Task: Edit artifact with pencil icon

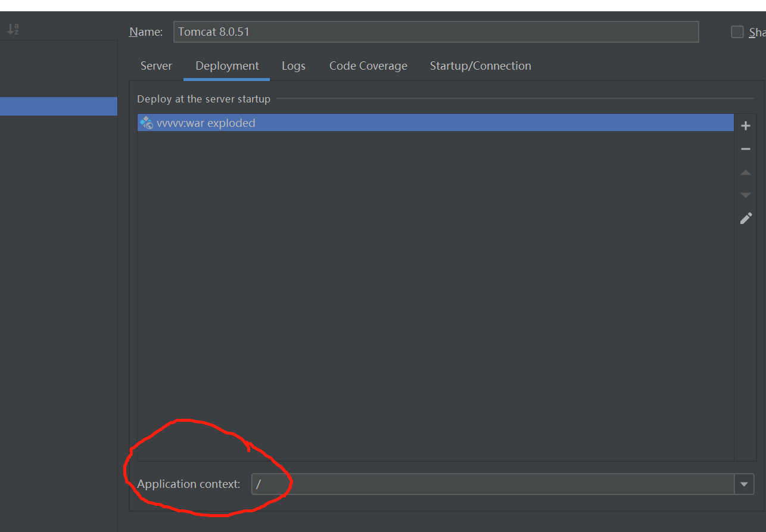Action: (x=745, y=218)
